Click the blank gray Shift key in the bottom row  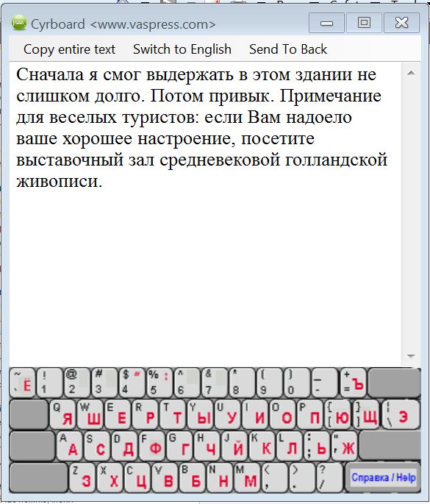tap(38, 477)
